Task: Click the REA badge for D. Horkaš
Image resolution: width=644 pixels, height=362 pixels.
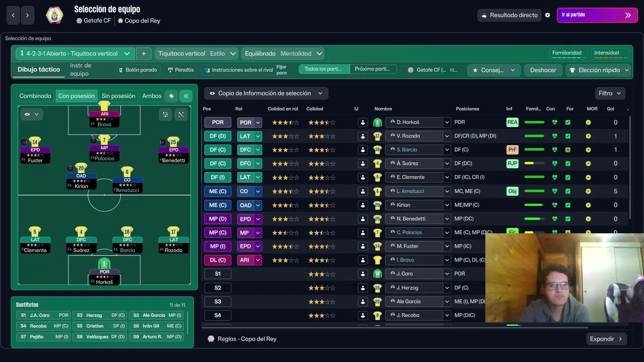Action: (512, 122)
